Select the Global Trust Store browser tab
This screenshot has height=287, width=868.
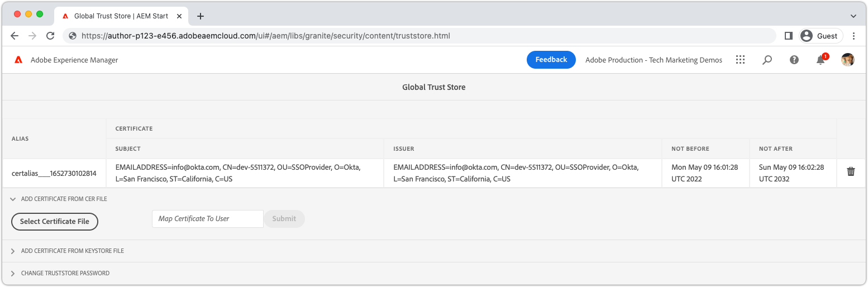(121, 16)
